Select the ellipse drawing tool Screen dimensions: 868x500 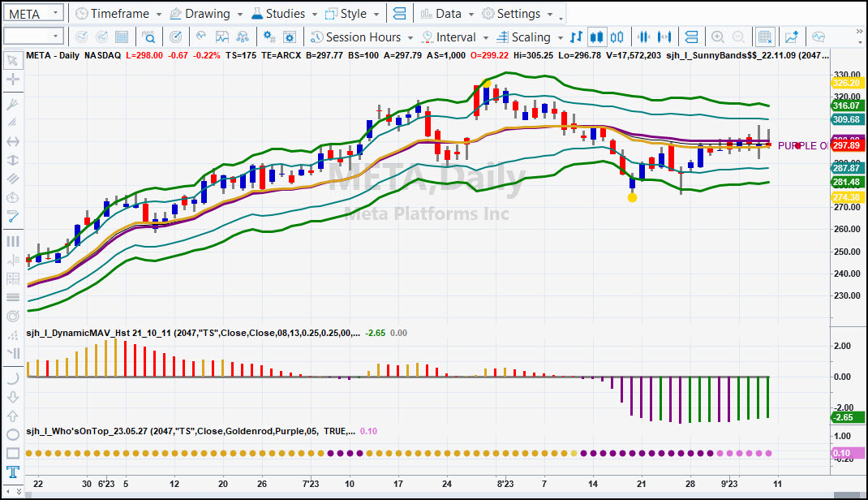click(x=12, y=435)
